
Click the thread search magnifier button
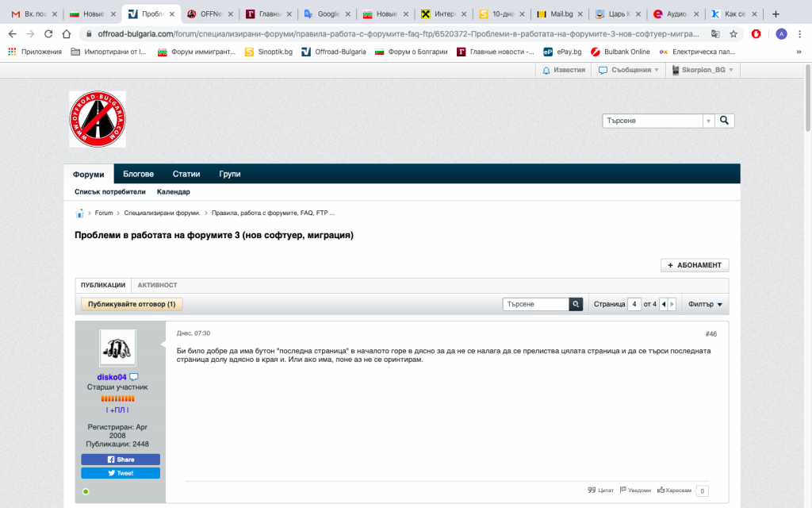pyautogui.click(x=576, y=304)
